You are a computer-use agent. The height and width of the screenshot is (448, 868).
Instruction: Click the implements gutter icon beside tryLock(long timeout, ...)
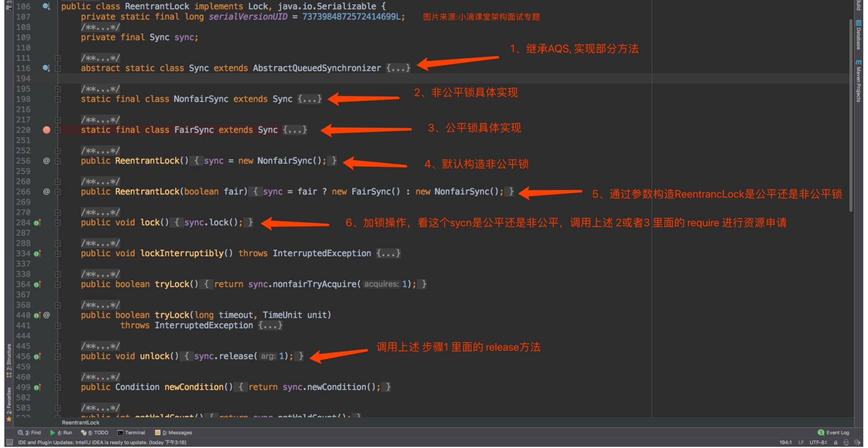click(x=37, y=315)
